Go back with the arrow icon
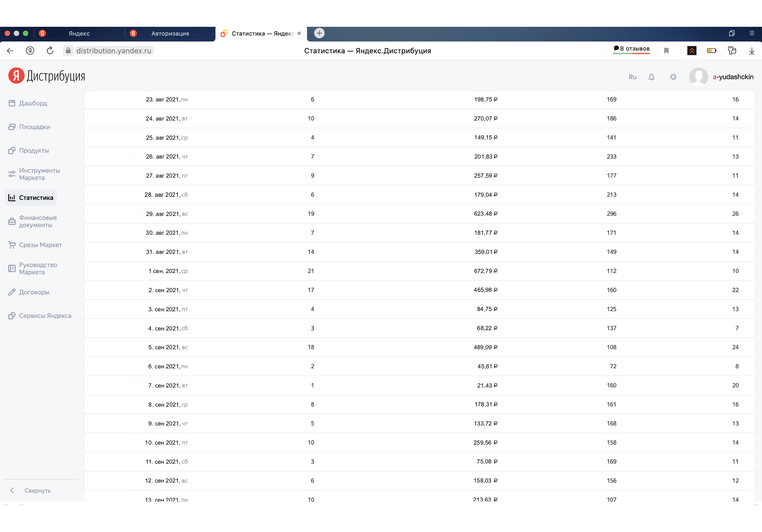 click(x=10, y=51)
